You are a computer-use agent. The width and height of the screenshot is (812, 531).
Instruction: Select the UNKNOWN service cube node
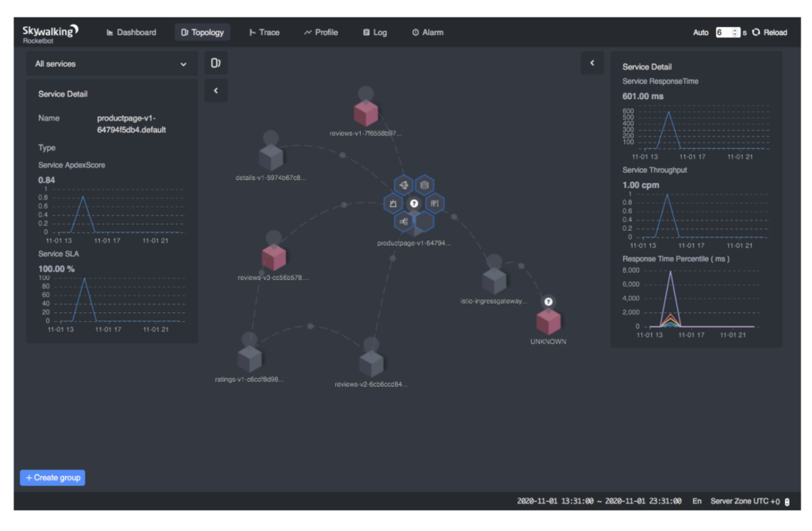click(x=548, y=322)
